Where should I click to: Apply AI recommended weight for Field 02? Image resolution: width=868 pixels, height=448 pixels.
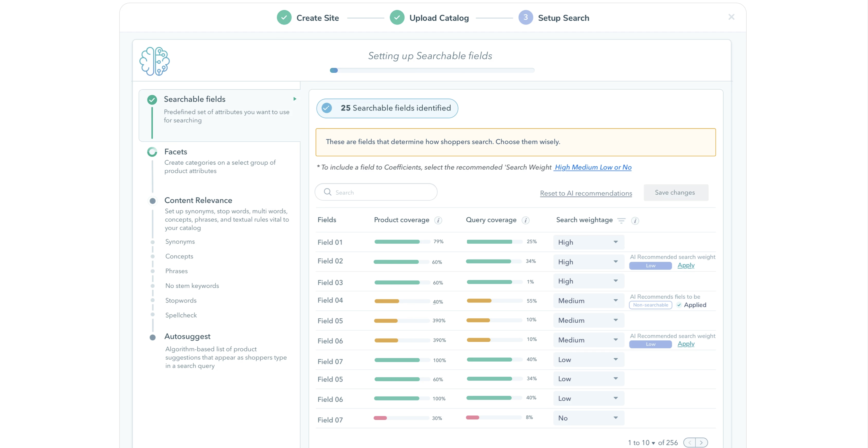point(686,265)
